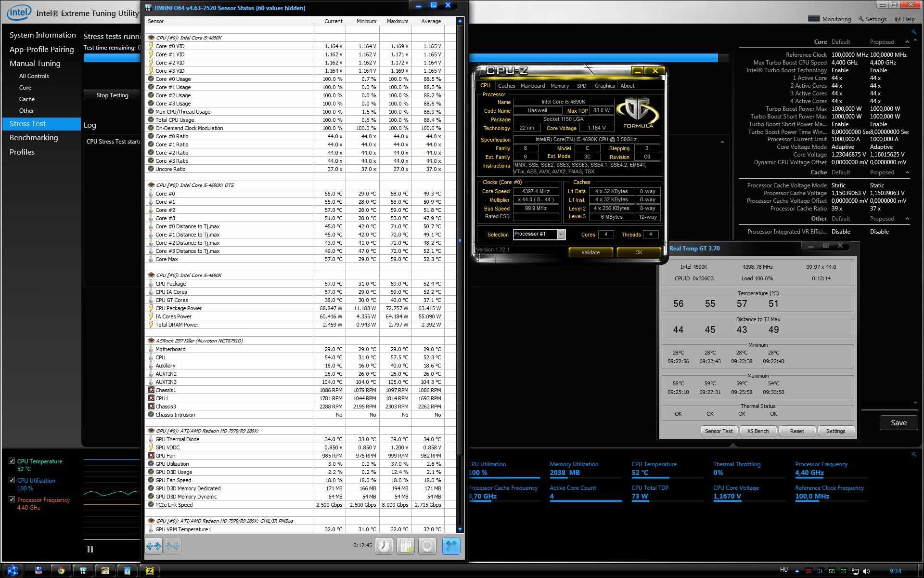
Task: Click CPU Package Power sensor row
Action: (301, 308)
